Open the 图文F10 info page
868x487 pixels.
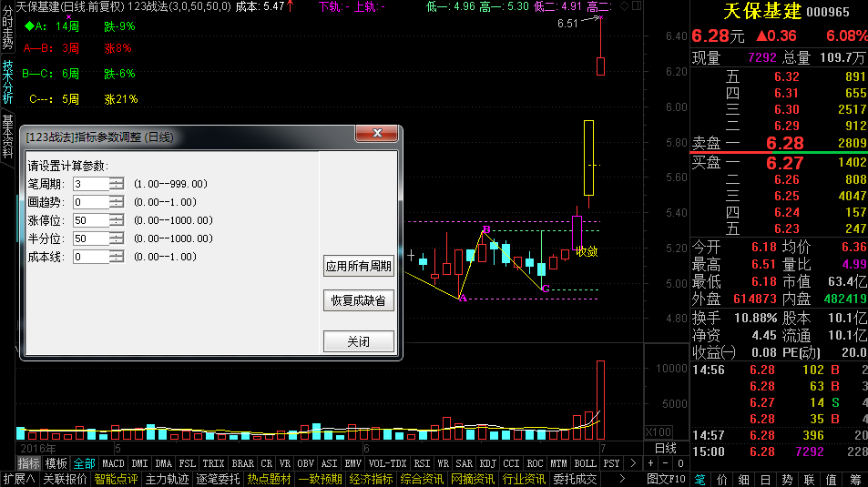coord(666,479)
